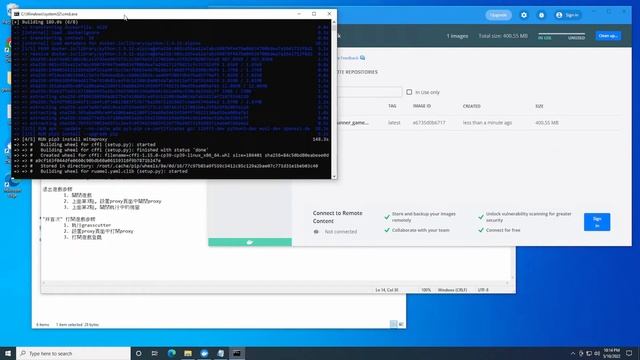Switch to Command Prompt on the taskbar
Image resolution: width=640 pixels, height=360 pixels.
tap(237, 353)
